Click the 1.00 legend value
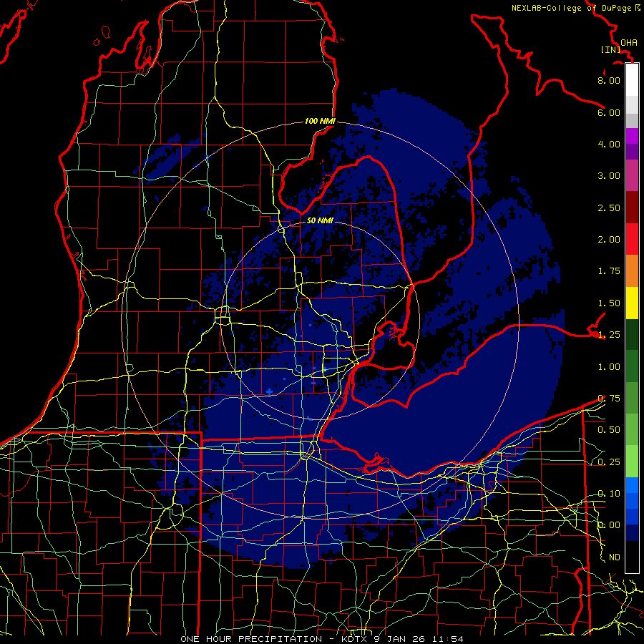 point(609,367)
